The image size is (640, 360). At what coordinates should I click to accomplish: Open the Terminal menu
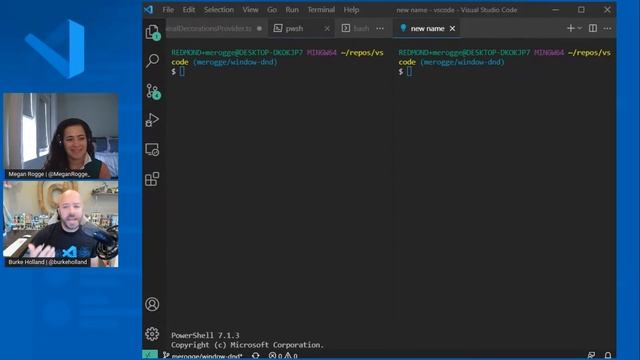[x=321, y=10]
